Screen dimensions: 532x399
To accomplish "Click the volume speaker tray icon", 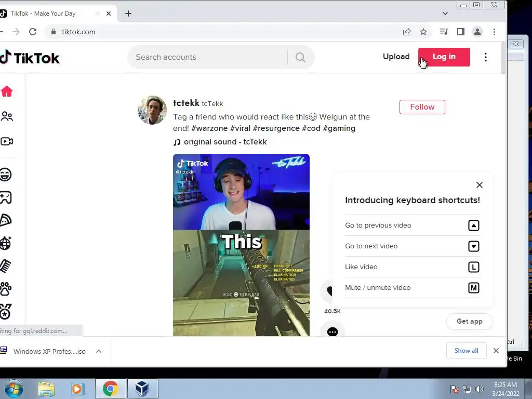I will (x=480, y=389).
